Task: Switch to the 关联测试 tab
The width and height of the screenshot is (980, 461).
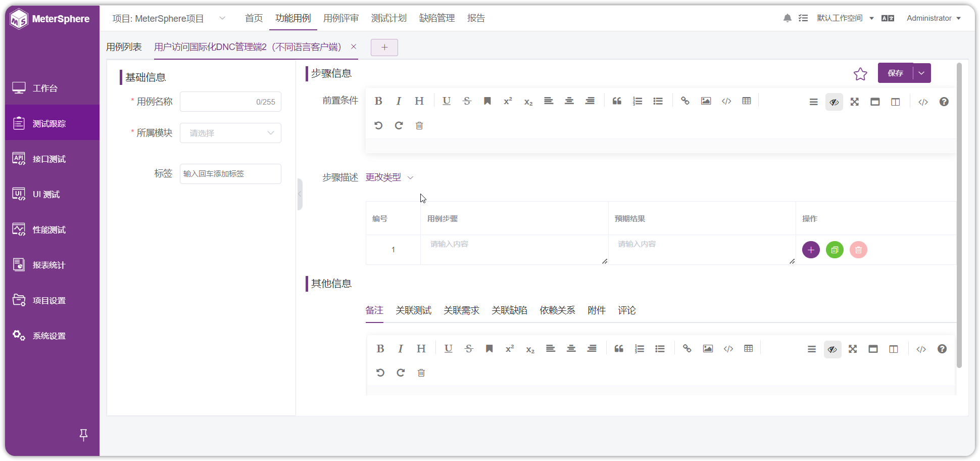Action: coord(413,310)
